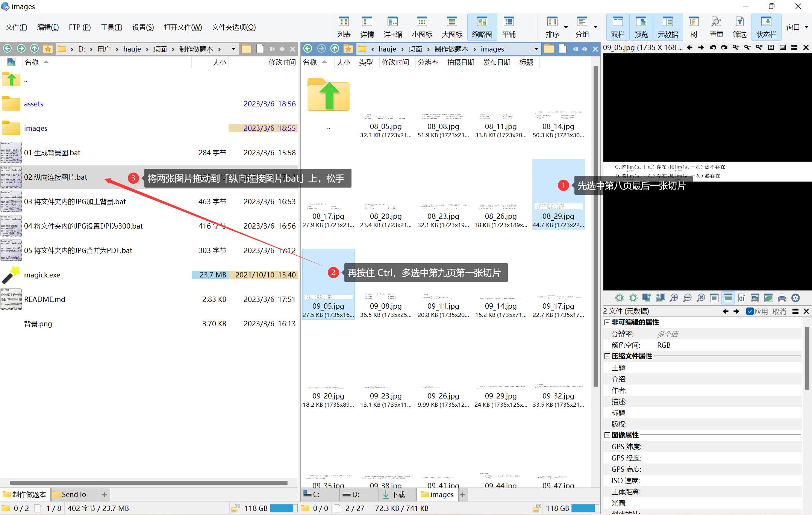Click 取消 in the metadata panel
812x515 pixels.
(x=779, y=311)
